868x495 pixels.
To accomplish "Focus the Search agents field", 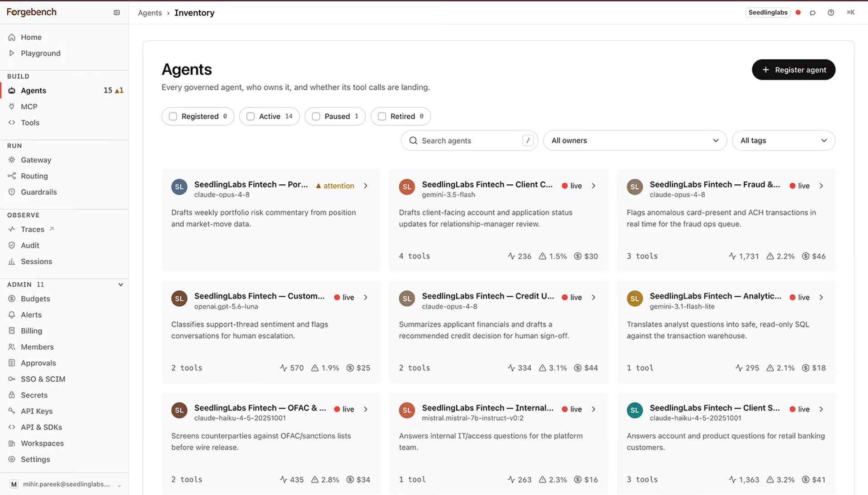I will coord(469,140).
